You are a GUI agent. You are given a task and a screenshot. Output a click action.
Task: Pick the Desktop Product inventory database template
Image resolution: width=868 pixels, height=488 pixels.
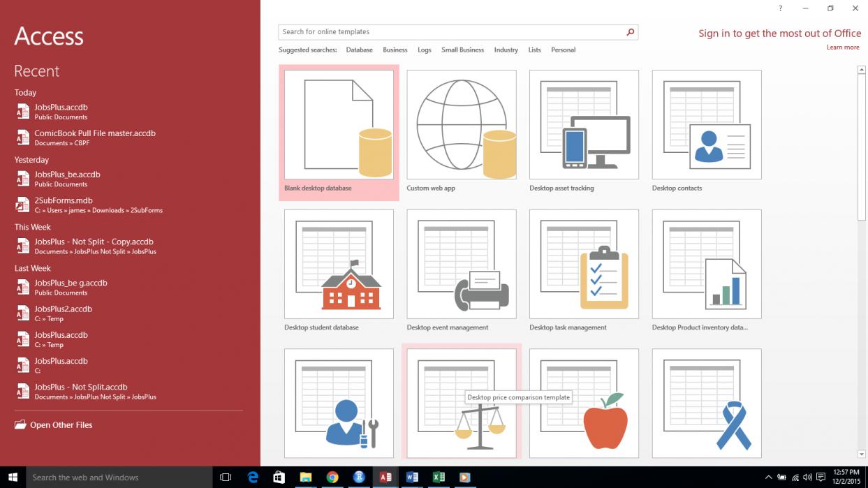[707, 271]
